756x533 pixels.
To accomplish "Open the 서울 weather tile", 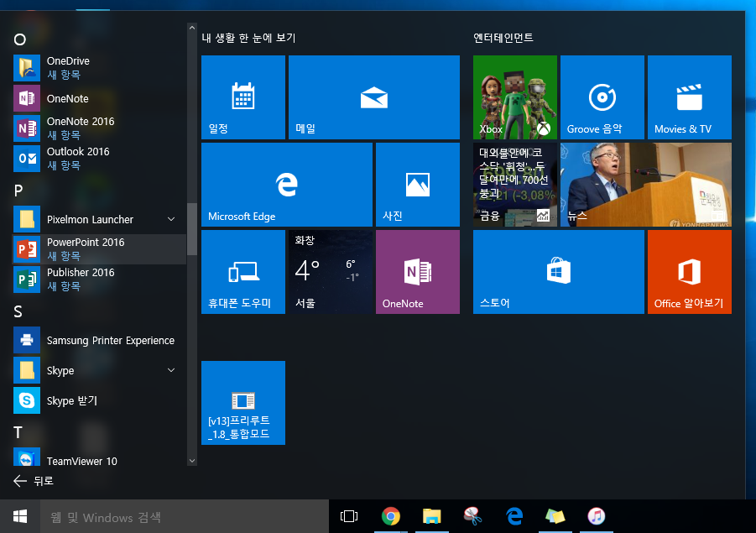I will tap(331, 272).
